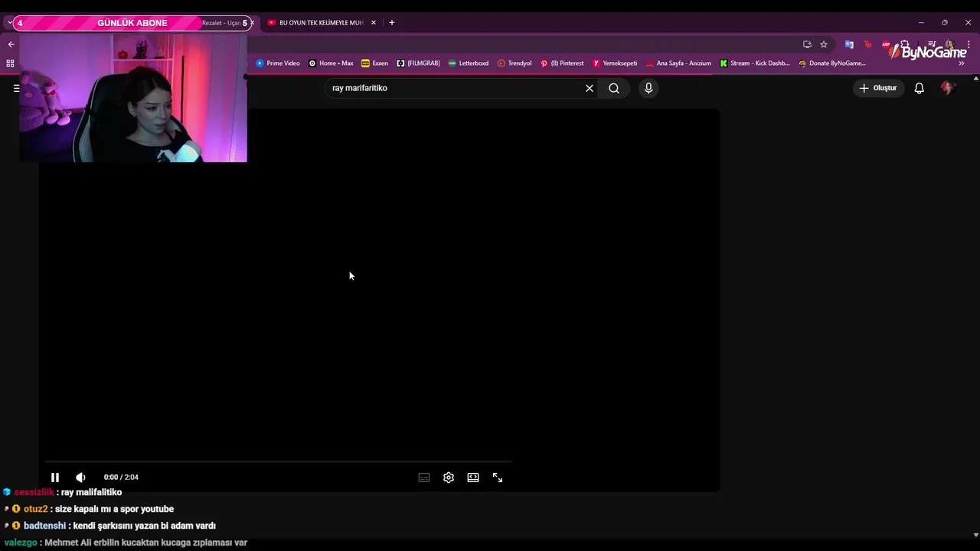Viewport: 980px width, 551px height.
Task: Open the Home • Max bookmark
Action: [x=331, y=64]
